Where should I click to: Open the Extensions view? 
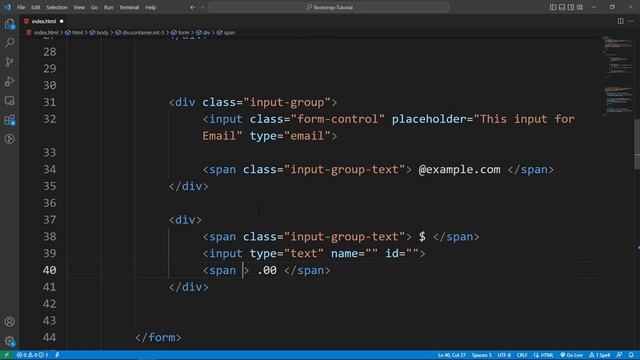[x=9, y=120]
